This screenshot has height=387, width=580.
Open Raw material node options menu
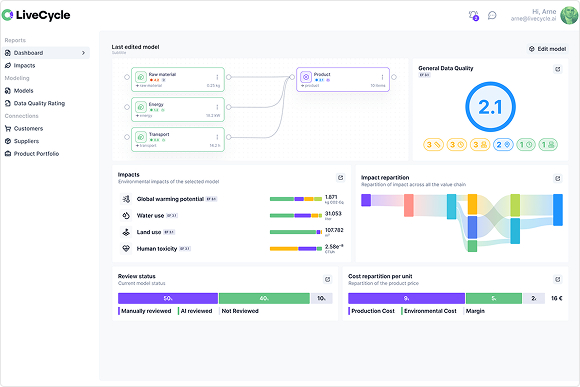click(x=217, y=77)
